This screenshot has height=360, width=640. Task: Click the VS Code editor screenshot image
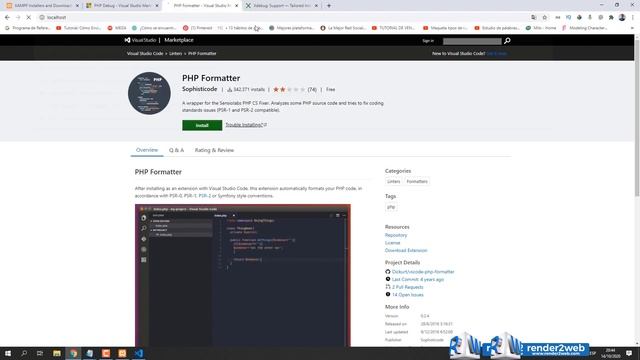[x=242, y=276]
